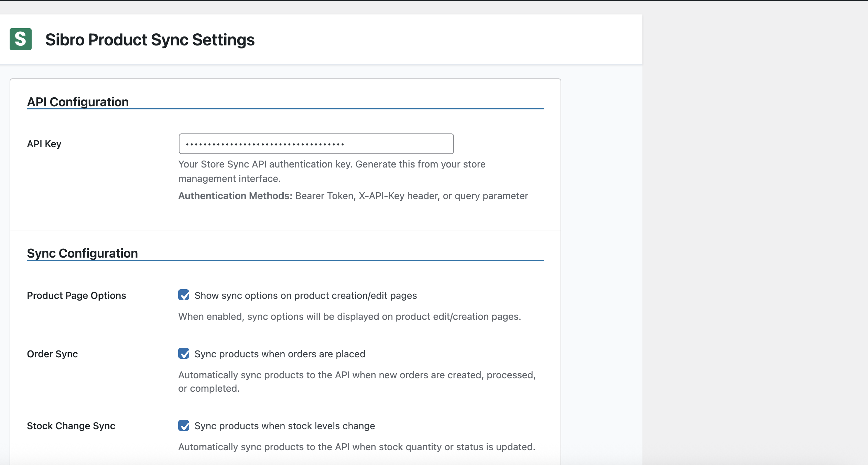Uncheck Show sync options on product pages
Image resolution: width=868 pixels, height=465 pixels.
pos(184,295)
